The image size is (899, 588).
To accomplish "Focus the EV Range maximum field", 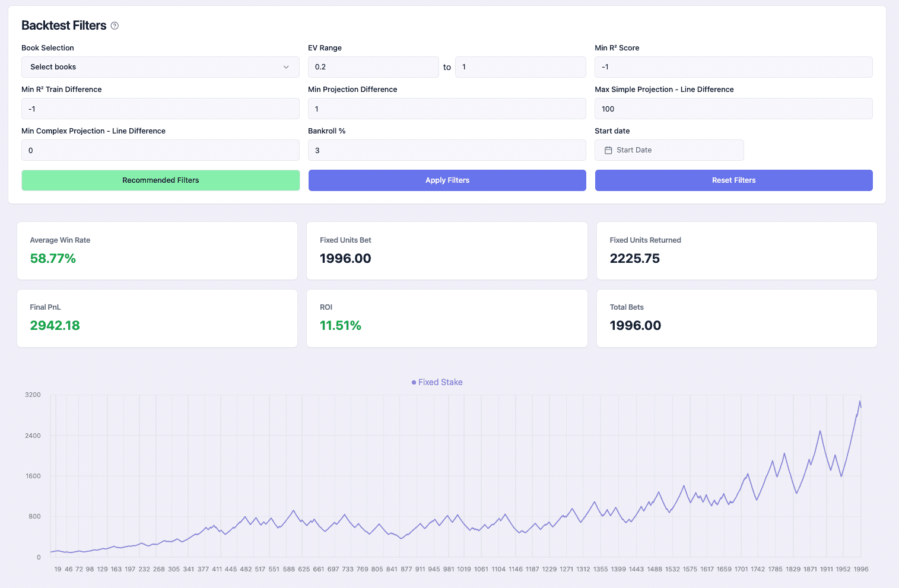I will tap(520, 67).
